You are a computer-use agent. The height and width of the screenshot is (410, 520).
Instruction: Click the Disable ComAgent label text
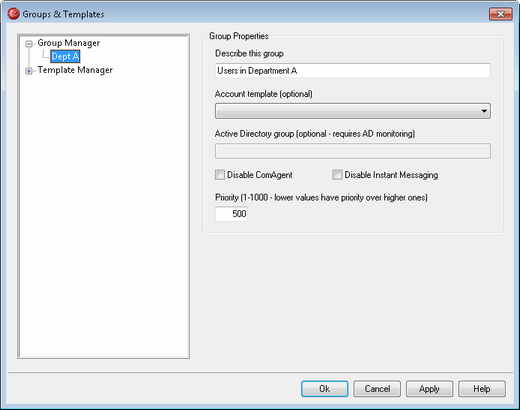click(260, 175)
